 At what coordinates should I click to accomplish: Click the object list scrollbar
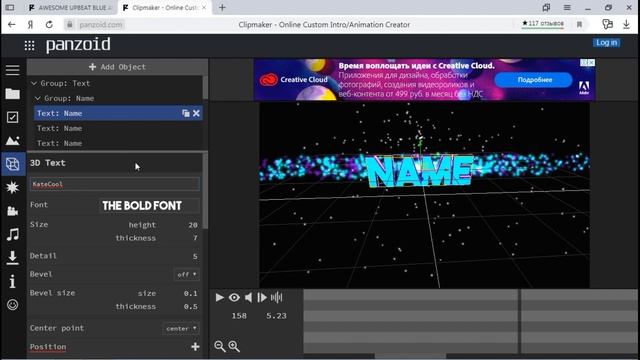(205, 87)
